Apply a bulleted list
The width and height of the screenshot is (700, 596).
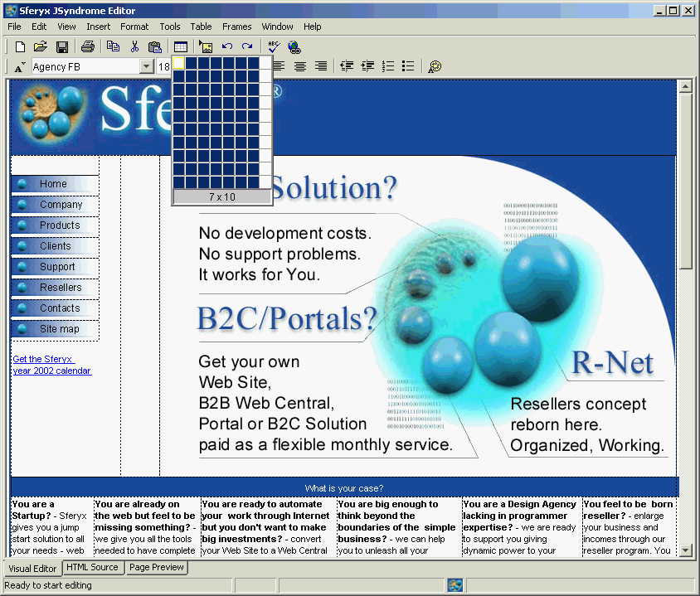click(408, 66)
